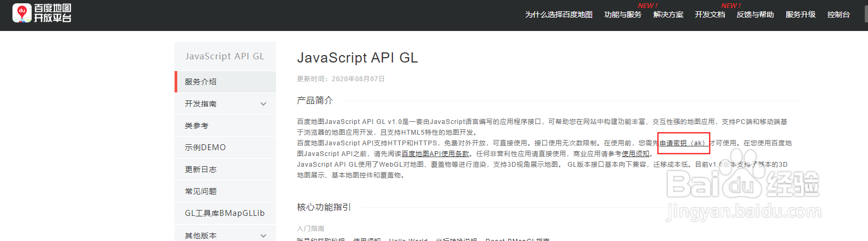Open 示例DEMO in the sidebar
Screen dimensions: 868x241
coord(225,147)
